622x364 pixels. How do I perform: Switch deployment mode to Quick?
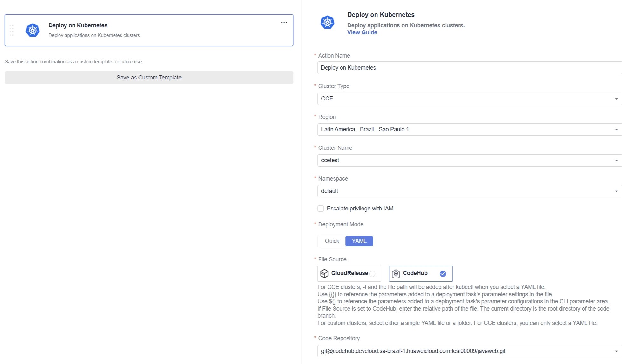332,241
